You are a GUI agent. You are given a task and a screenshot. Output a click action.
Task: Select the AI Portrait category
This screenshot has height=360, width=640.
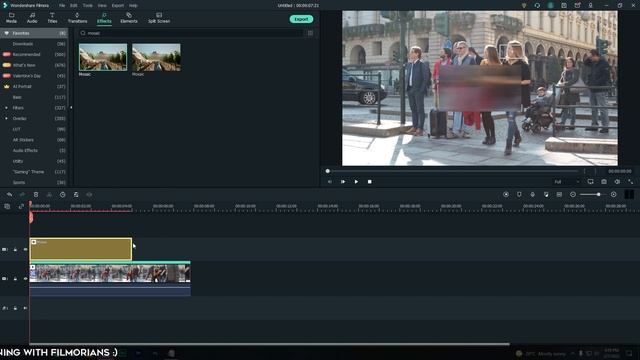coord(34,87)
